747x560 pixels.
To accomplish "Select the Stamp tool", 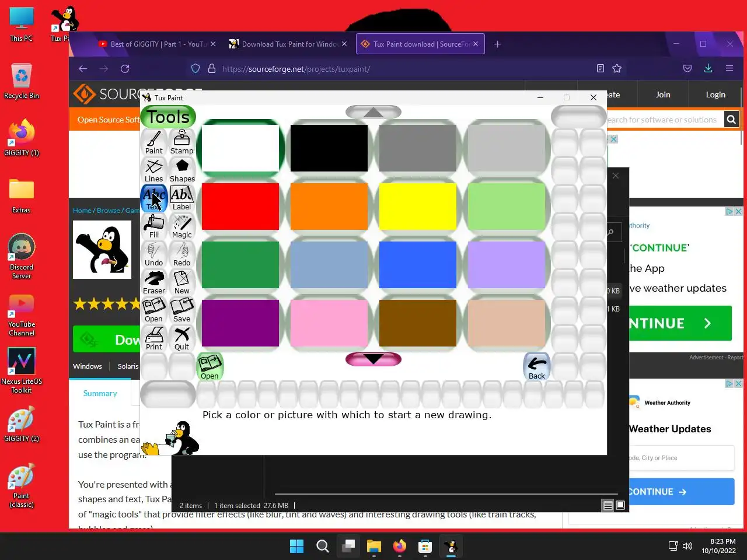I will [x=182, y=143].
